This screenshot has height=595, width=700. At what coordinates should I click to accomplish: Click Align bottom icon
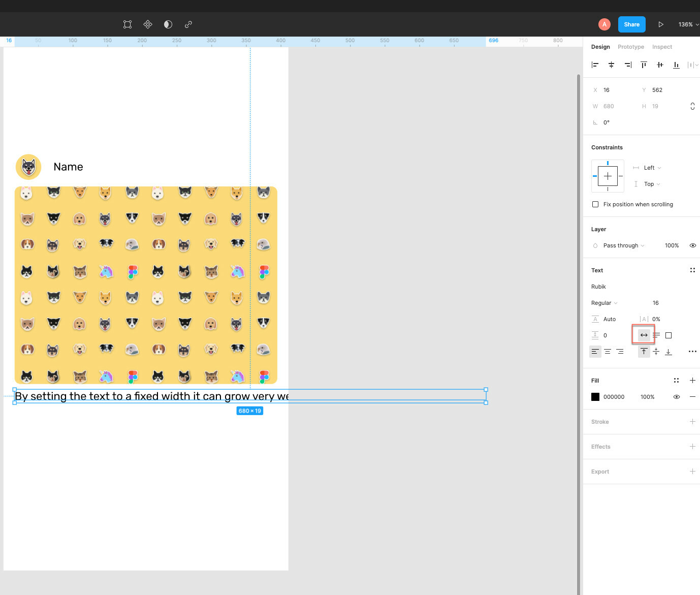676,65
